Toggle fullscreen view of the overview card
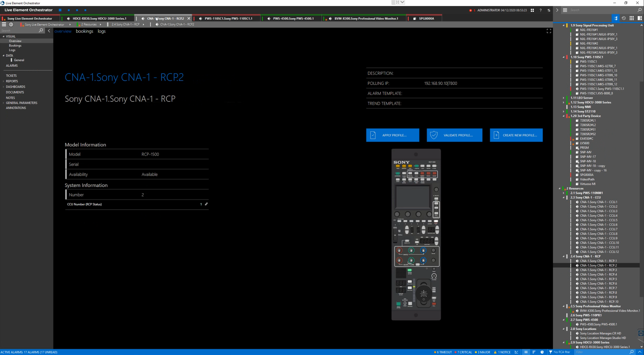 pyautogui.click(x=549, y=31)
